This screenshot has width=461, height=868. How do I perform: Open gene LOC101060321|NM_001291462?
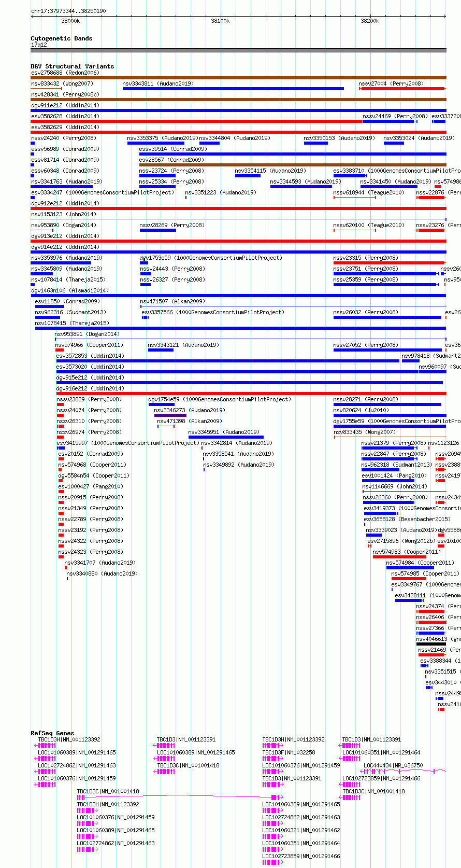pos(301,830)
